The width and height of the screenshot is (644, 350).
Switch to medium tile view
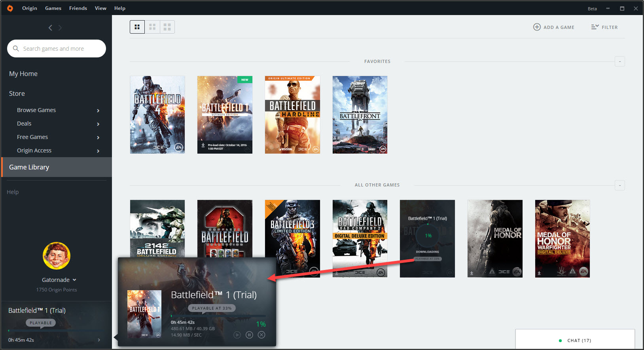pos(152,27)
